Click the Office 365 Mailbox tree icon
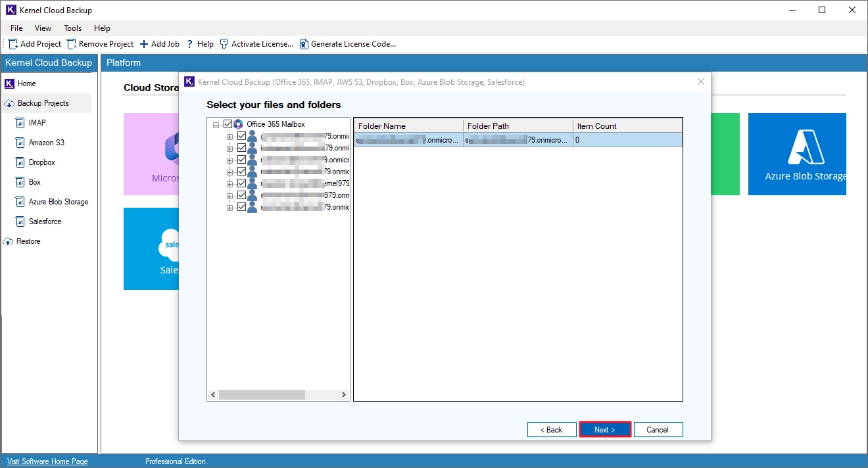The width and height of the screenshot is (868, 468). tap(238, 124)
